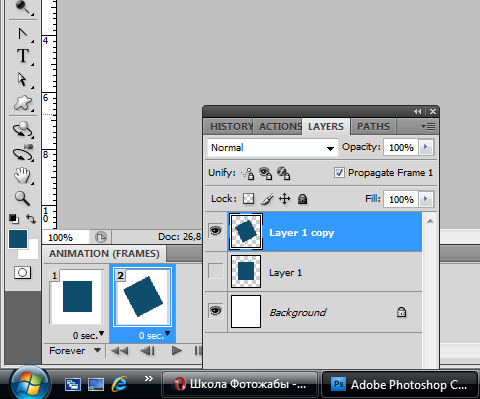Click Switch between windows icon
The height and width of the screenshot is (399, 480).
73,384
